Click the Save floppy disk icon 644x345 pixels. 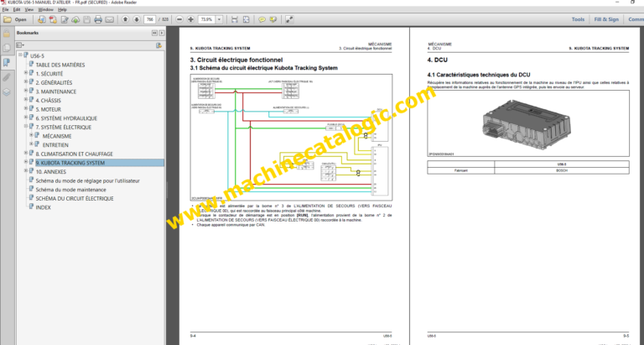86,19
